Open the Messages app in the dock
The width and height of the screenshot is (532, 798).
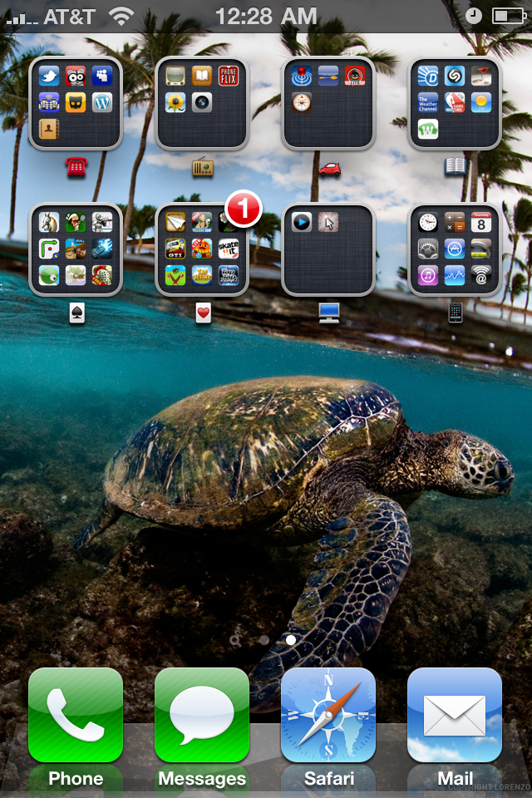click(202, 715)
